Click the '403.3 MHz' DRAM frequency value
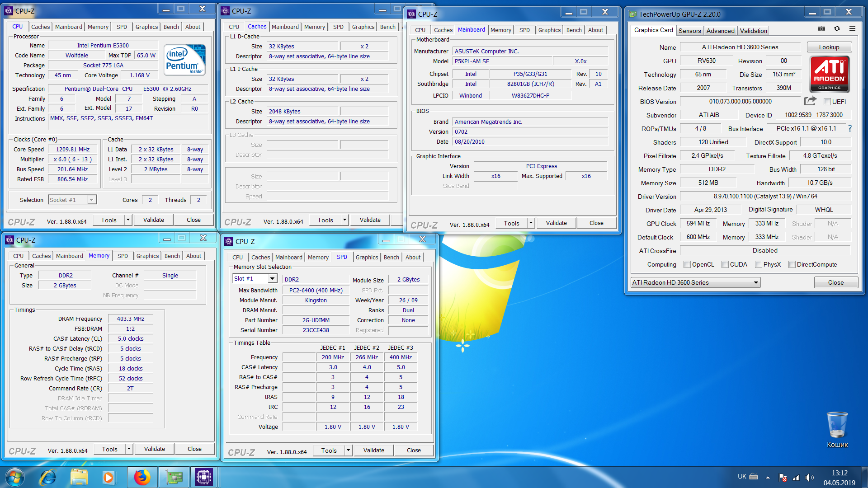The width and height of the screenshot is (868, 488). click(x=131, y=319)
